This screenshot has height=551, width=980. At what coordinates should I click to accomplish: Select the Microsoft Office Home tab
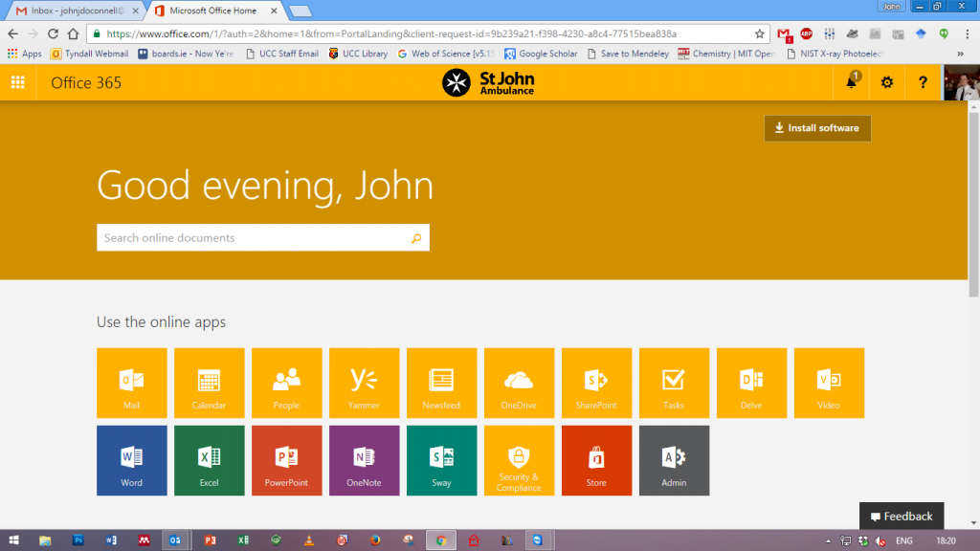[x=213, y=11]
